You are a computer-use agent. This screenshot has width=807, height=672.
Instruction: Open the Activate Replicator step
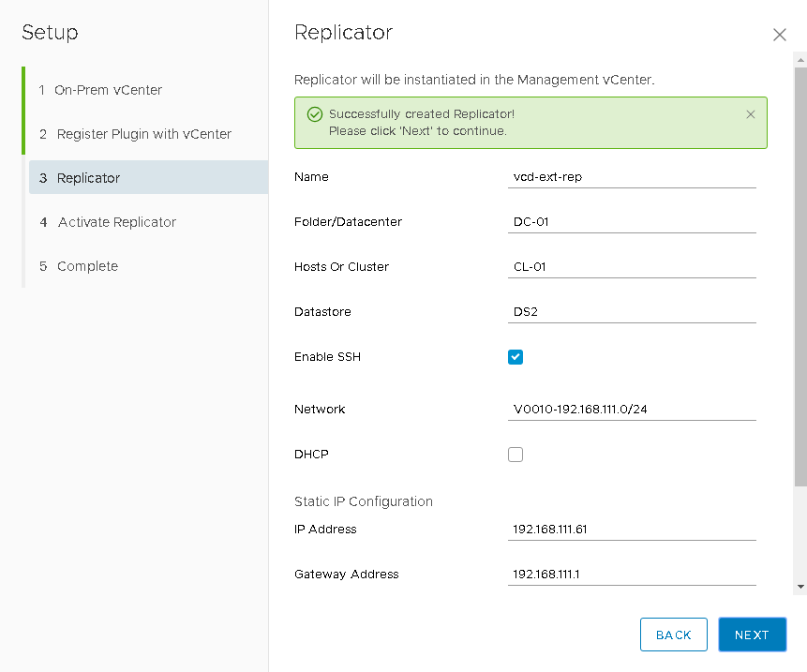(116, 222)
